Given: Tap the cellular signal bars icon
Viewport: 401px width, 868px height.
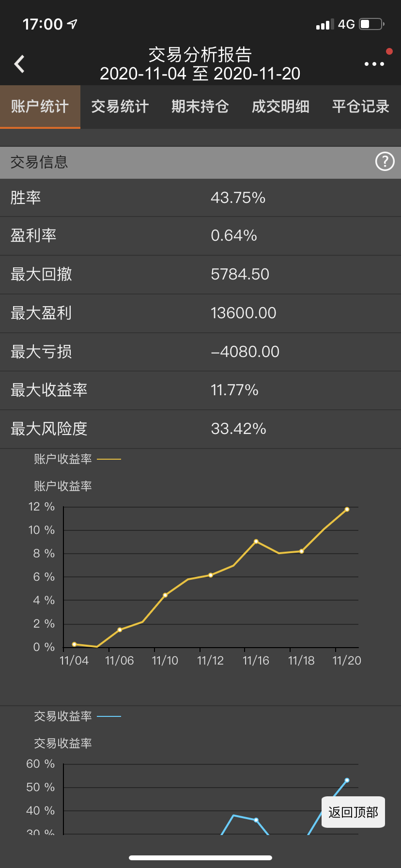Looking at the screenshot, I should 324,25.
